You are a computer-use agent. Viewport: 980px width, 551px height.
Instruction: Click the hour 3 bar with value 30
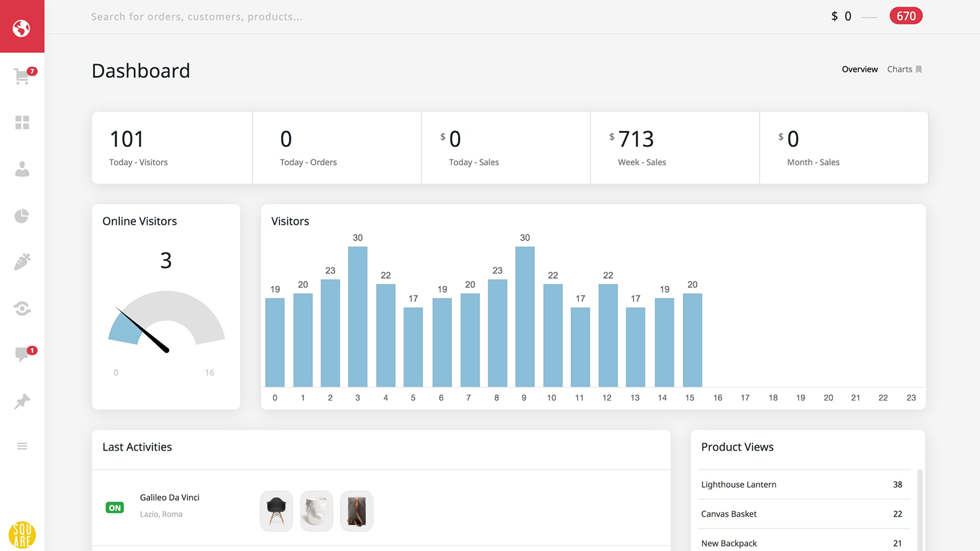[358, 317]
